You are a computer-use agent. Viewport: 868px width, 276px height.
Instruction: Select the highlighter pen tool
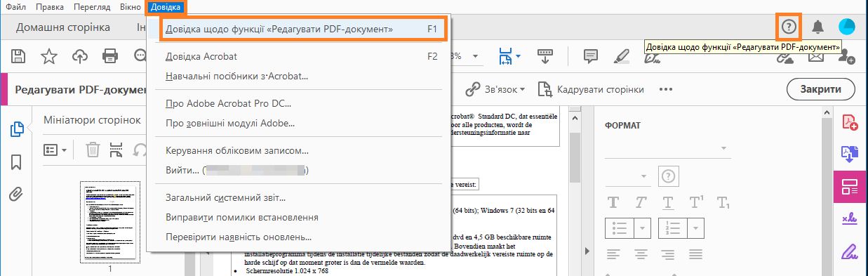(x=622, y=56)
